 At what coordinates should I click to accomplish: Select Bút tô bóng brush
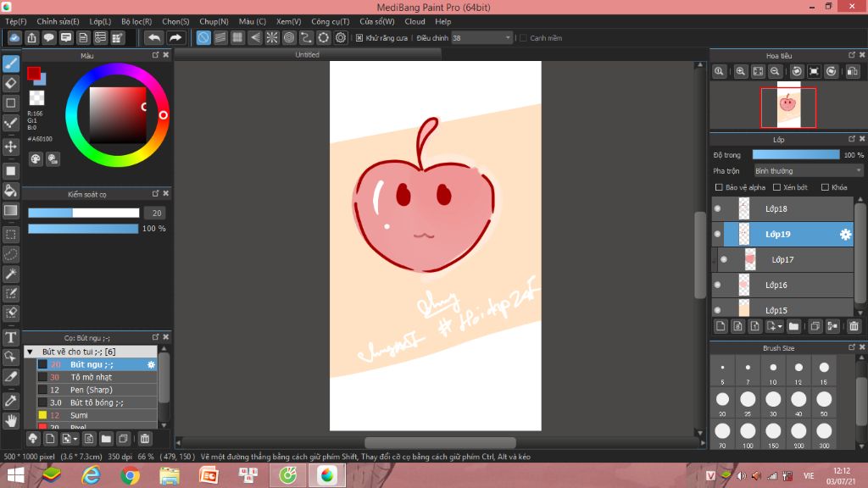[97, 402]
